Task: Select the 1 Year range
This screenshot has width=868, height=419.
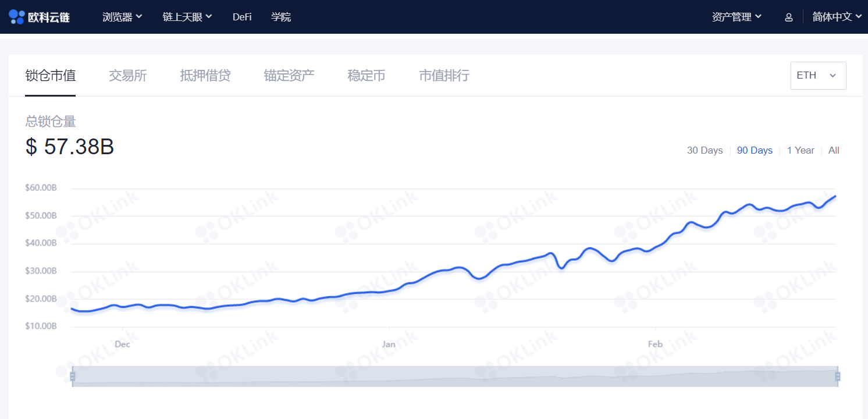Action: [x=801, y=150]
